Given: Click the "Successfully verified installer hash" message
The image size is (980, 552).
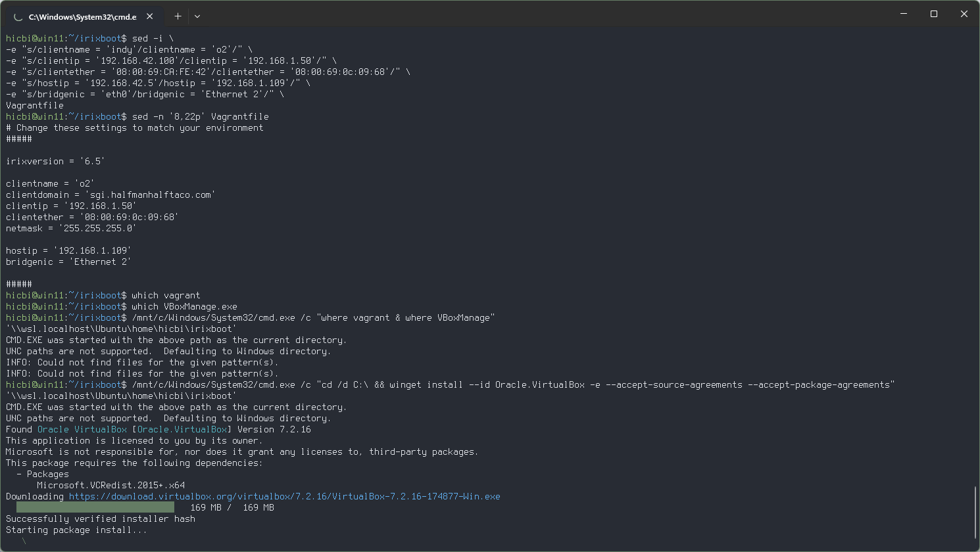Looking at the screenshot, I should [x=101, y=518].
